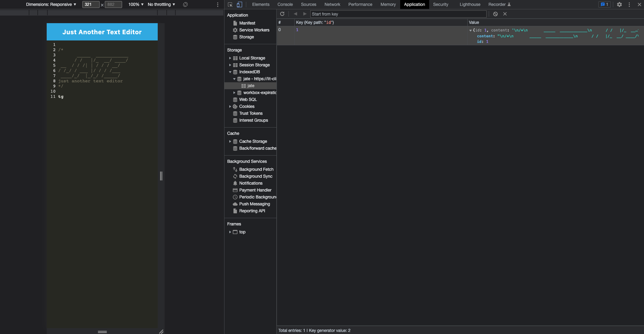Image resolution: width=644 pixels, height=334 pixels.
Task: Switch to the Memory tab
Action: (x=388, y=4)
